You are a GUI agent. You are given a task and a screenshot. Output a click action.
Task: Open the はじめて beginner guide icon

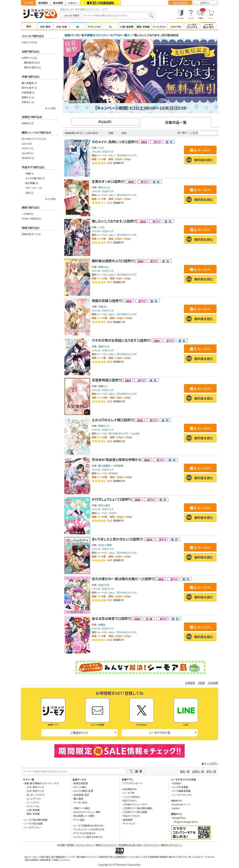pos(181,14)
